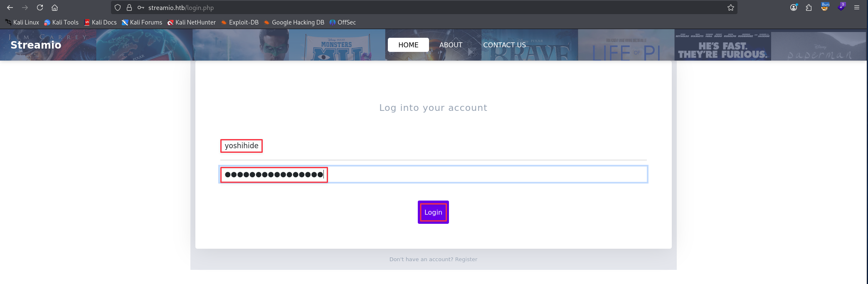Open the Kali Tools bookmark
868x284 pixels.
pyautogui.click(x=62, y=22)
